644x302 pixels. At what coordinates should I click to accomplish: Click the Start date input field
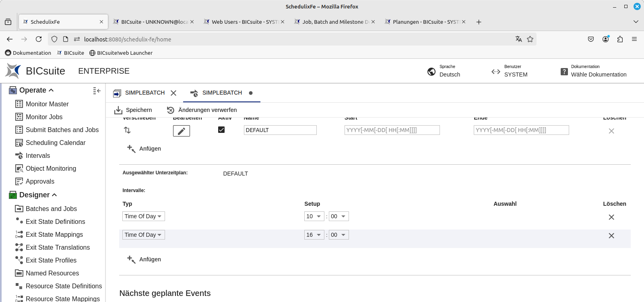click(x=392, y=130)
